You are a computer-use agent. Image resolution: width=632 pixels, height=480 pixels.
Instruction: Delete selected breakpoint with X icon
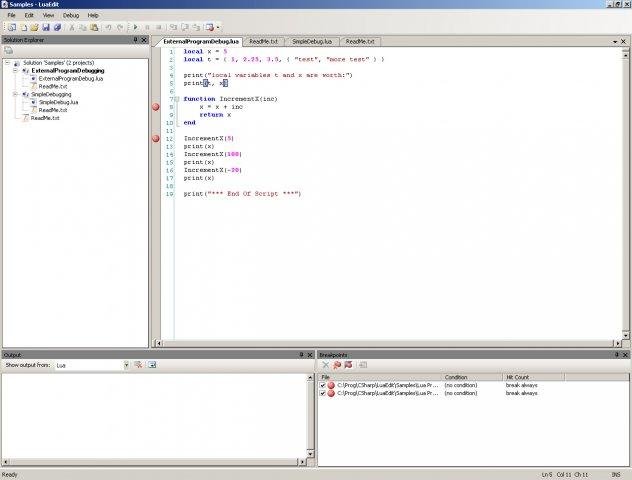[326, 365]
